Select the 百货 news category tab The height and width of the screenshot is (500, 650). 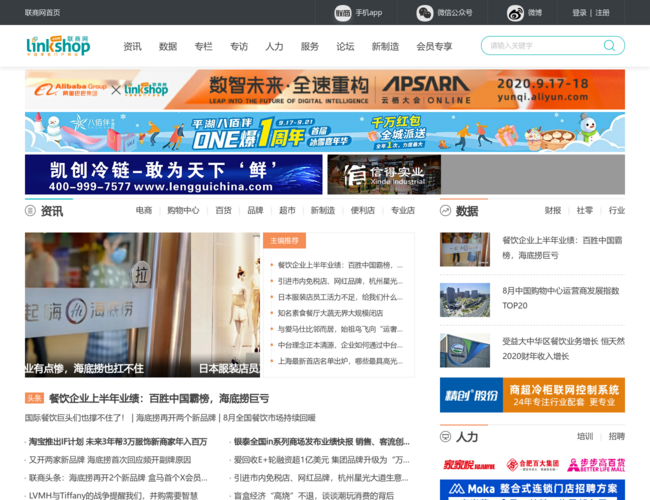[x=223, y=210]
